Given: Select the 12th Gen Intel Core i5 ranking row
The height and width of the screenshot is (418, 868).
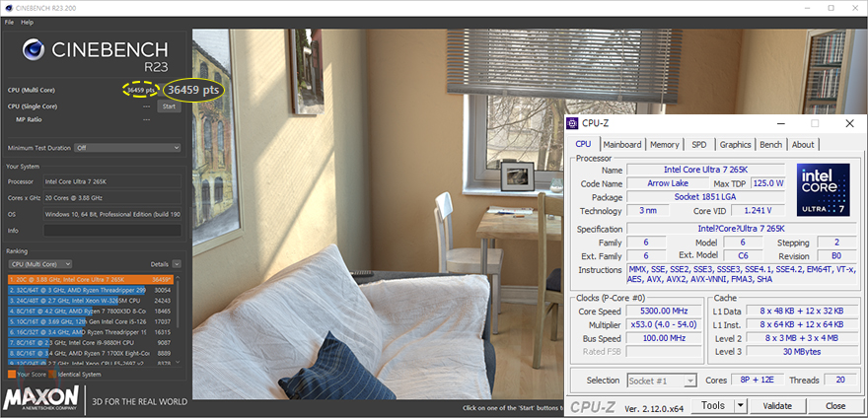Looking at the screenshot, I should (91, 321).
